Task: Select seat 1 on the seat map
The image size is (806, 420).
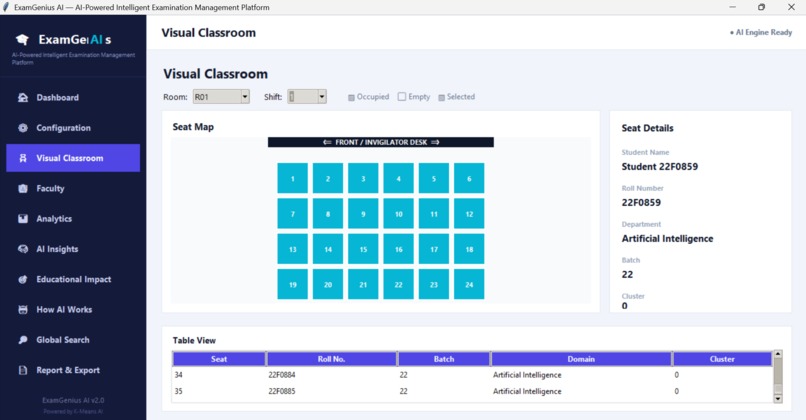Action: coord(292,178)
